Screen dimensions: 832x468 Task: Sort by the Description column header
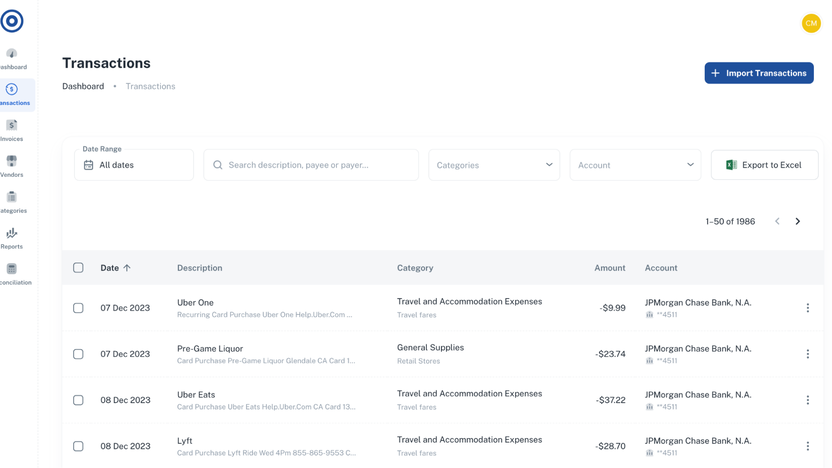(x=200, y=268)
